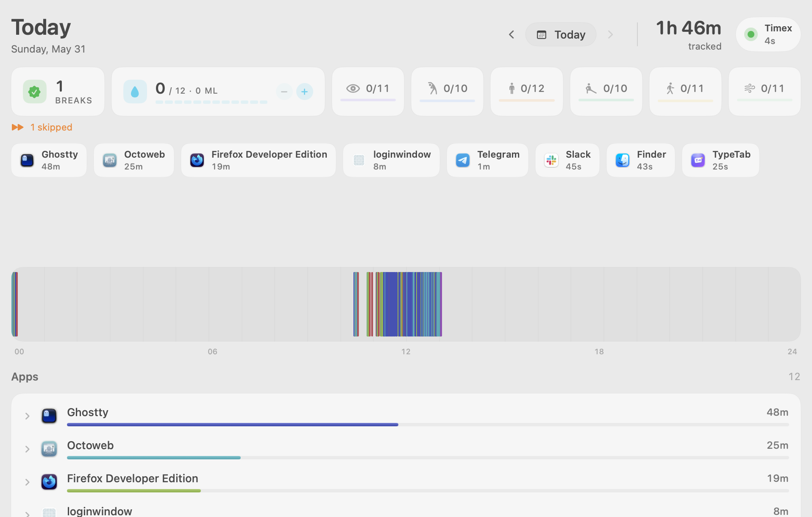This screenshot has width=812, height=517.
Task: Select the Telegram 1m chip
Action: coord(487,160)
